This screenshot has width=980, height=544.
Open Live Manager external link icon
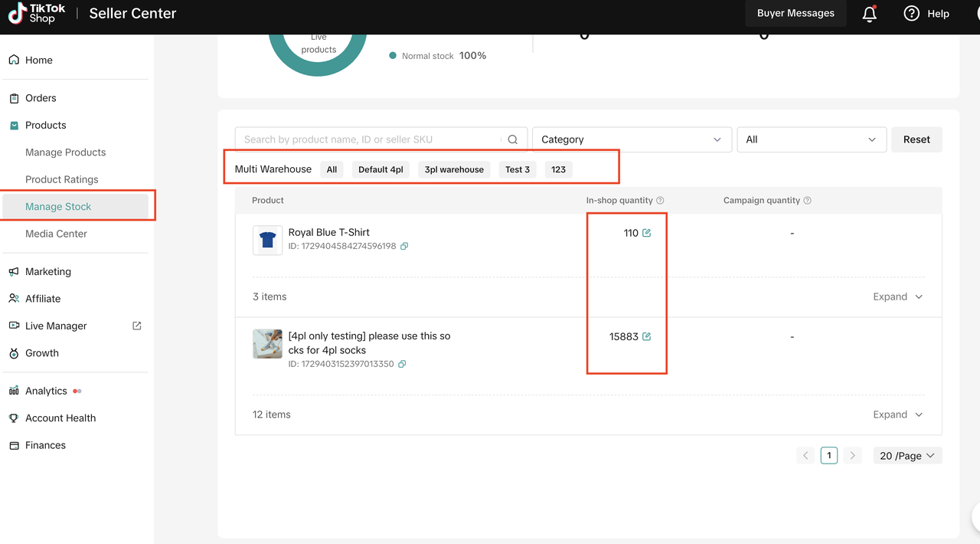pos(137,326)
